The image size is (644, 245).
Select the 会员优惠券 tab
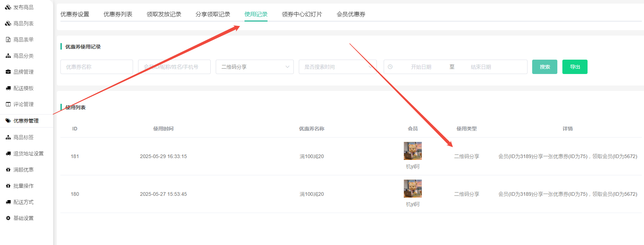351,14
